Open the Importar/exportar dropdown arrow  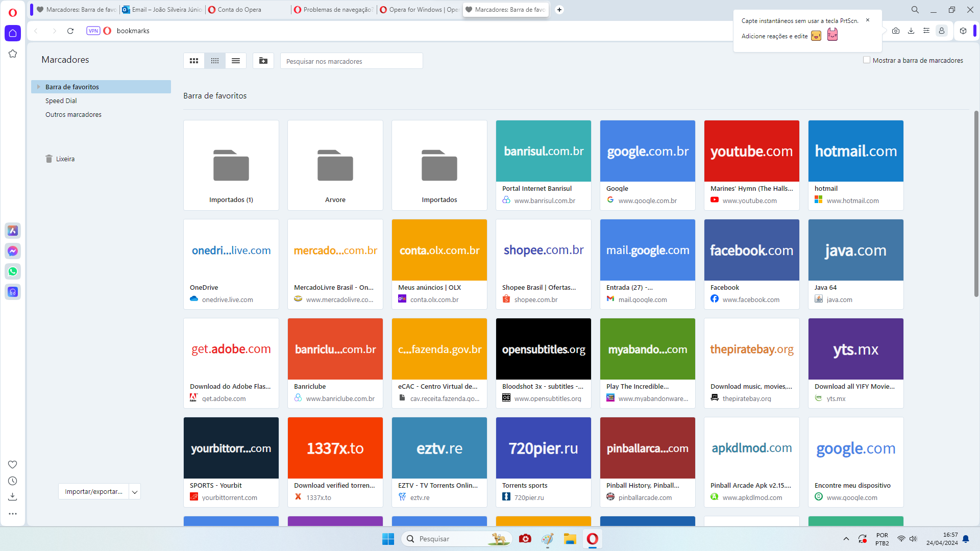135,492
